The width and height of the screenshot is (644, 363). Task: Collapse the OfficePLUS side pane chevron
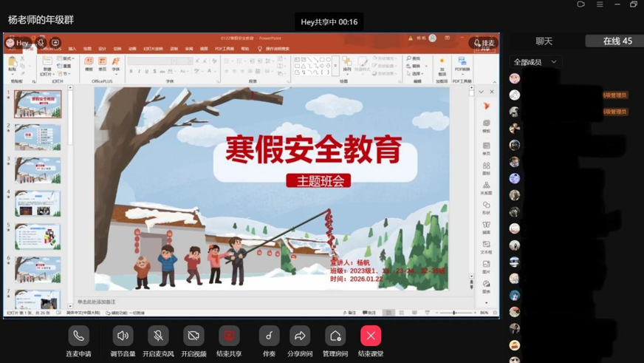(x=481, y=92)
